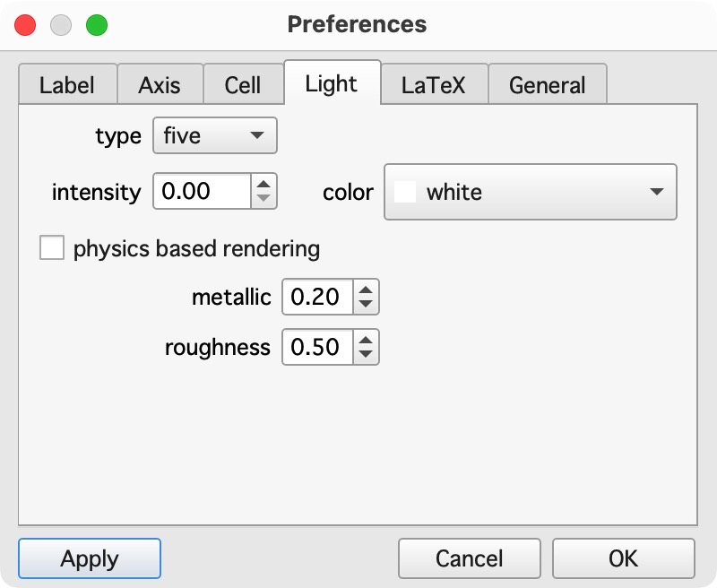Viewport: 717px width, 588px height.
Task: Open the light type dropdown
Action: [x=215, y=135]
